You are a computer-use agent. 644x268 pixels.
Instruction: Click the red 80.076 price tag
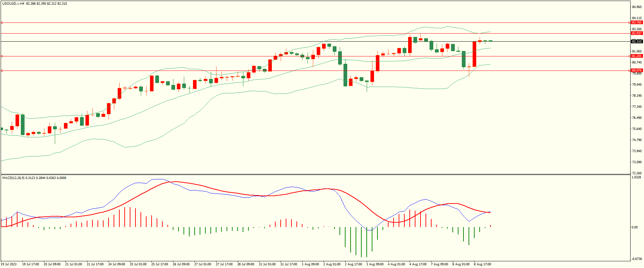[x=637, y=71]
